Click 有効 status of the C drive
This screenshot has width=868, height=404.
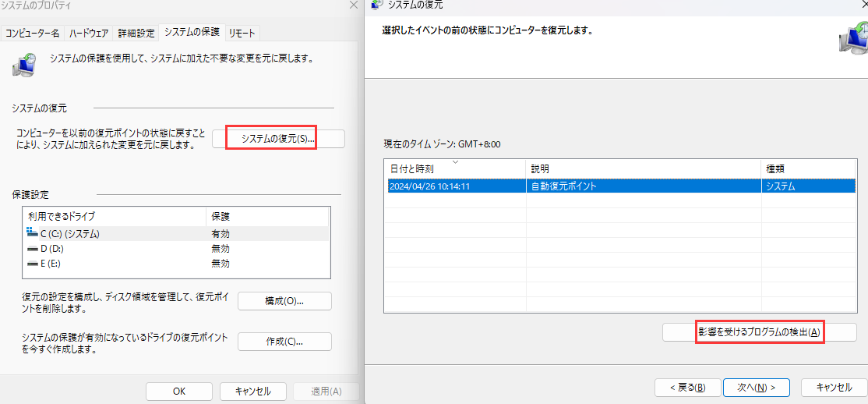(221, 234)
